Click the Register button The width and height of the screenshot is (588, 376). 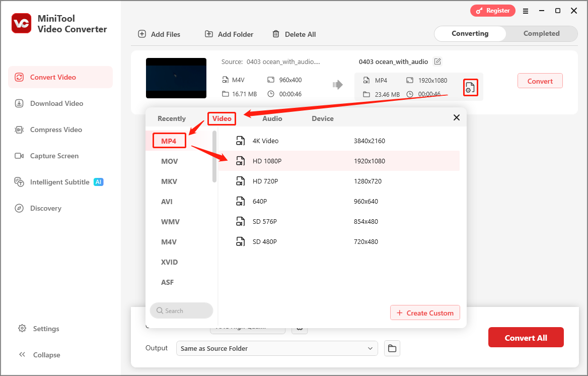tap(493, 11)
